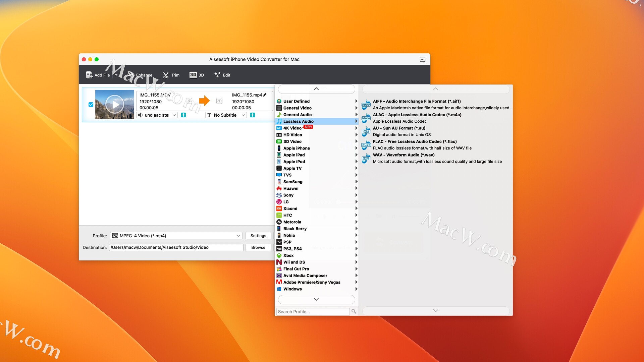Click the Search Profile input field
The height and width of the screenshot is (362, 644).
pyautogui.click(x=313, y=312)
